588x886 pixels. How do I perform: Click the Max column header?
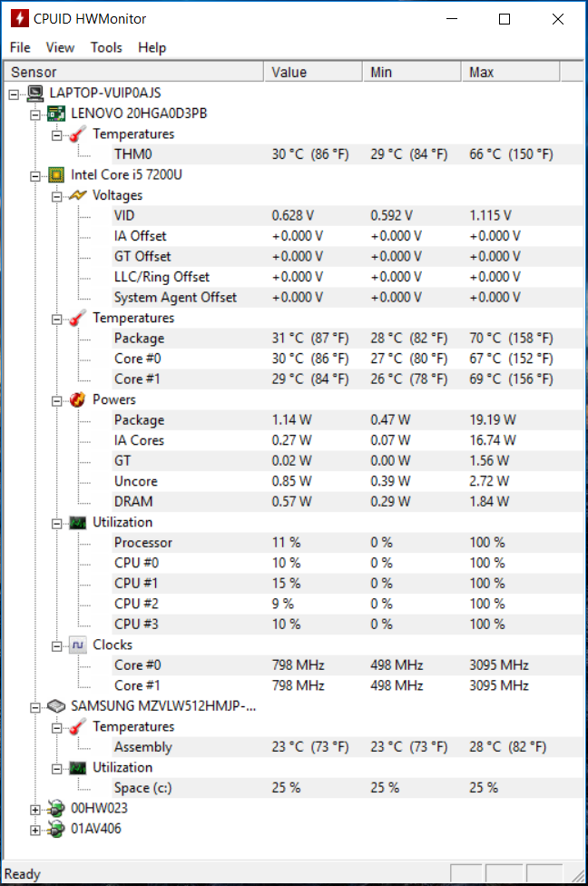(511, 73)
